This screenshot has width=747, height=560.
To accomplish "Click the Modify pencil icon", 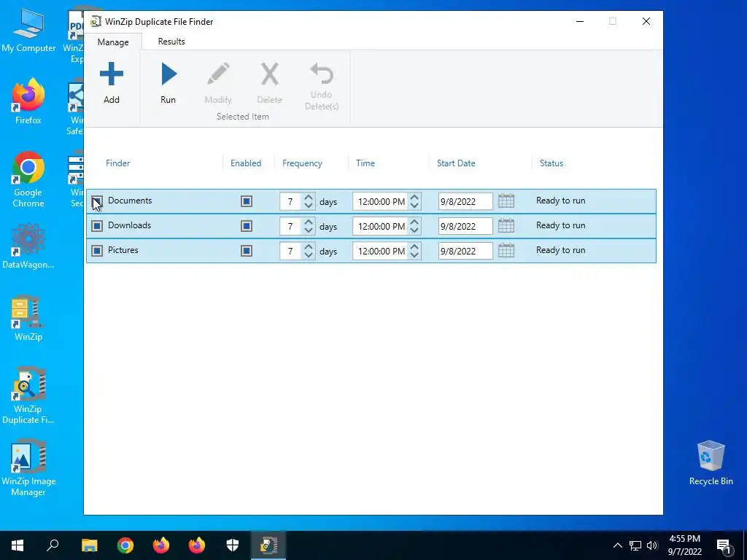I will pos(218,74).
